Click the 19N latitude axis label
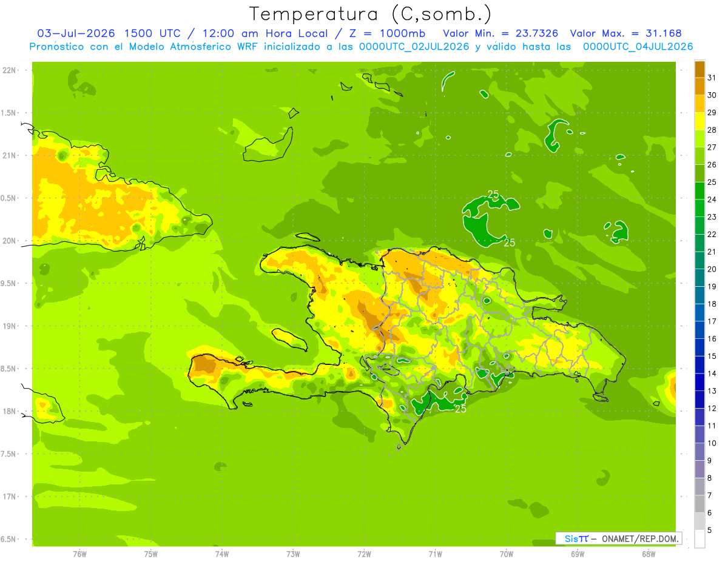Screen dimensions: 728x562 [x=10, y=326]
